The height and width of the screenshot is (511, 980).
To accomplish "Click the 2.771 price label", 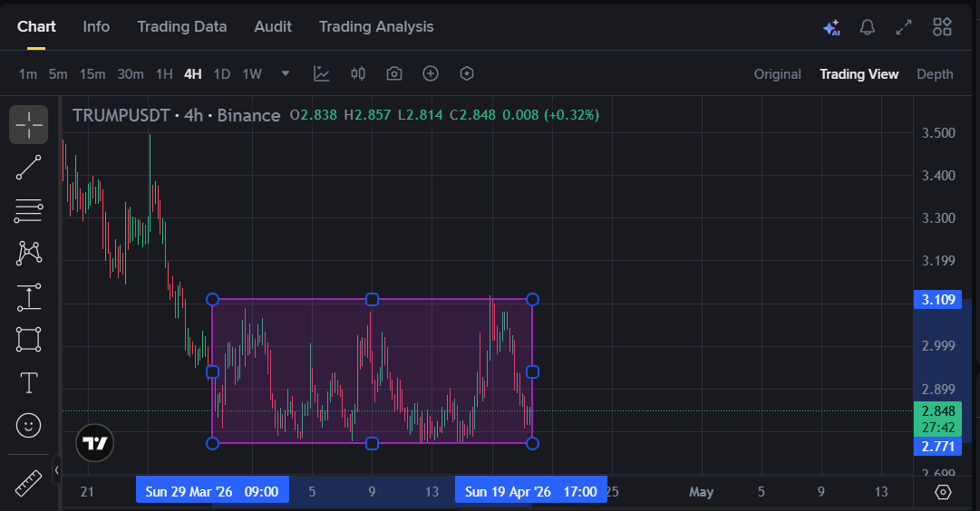I will (938, 446).
